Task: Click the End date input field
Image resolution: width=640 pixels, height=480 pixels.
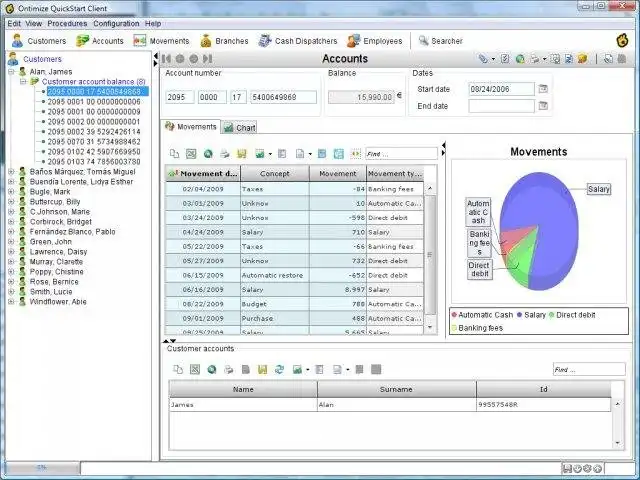Action: [501, 106]
